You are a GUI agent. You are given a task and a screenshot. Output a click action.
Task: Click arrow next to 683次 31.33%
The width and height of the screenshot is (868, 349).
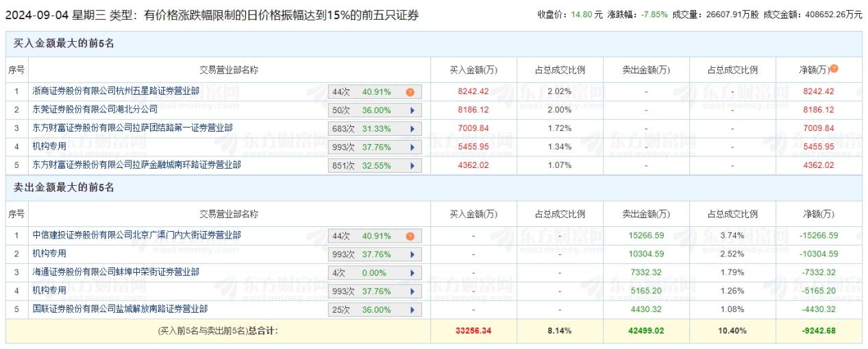(412, 129)
